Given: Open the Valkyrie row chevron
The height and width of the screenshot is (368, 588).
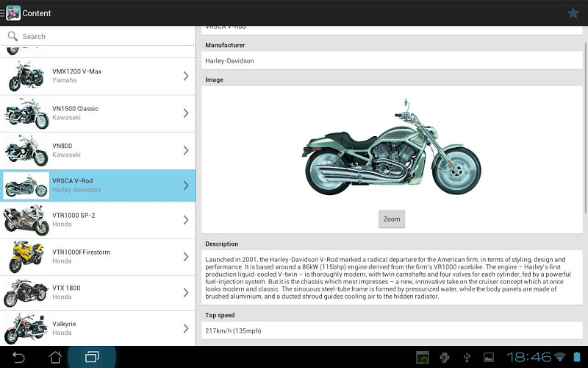Looking at the screenshot, I should (186, 328).
